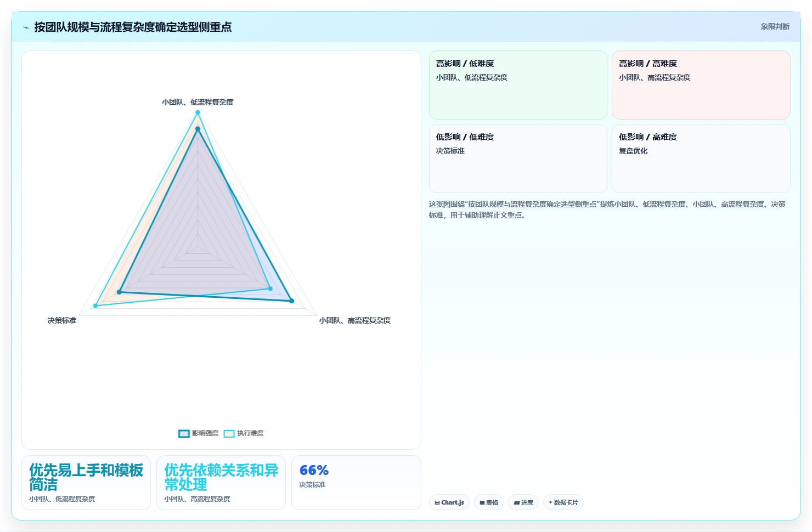Click the 象限判断 label in header
Screen dimensions: 812x532
point(775,26)
